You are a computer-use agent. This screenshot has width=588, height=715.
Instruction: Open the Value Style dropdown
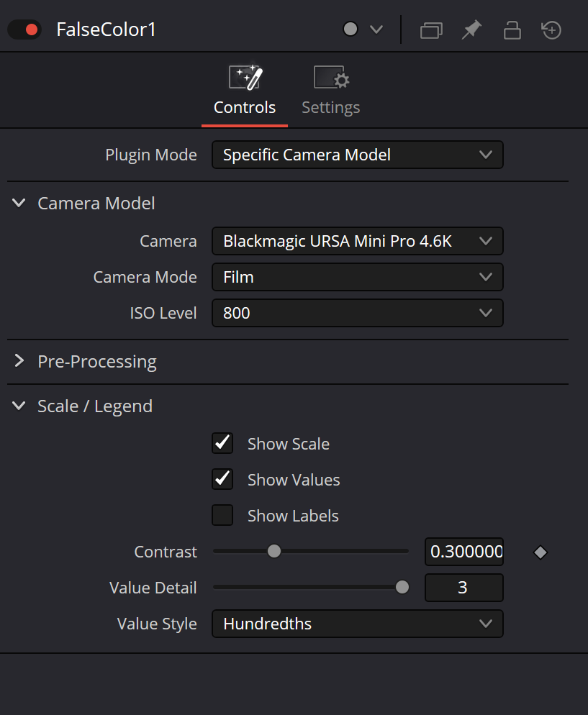[358, 624]
